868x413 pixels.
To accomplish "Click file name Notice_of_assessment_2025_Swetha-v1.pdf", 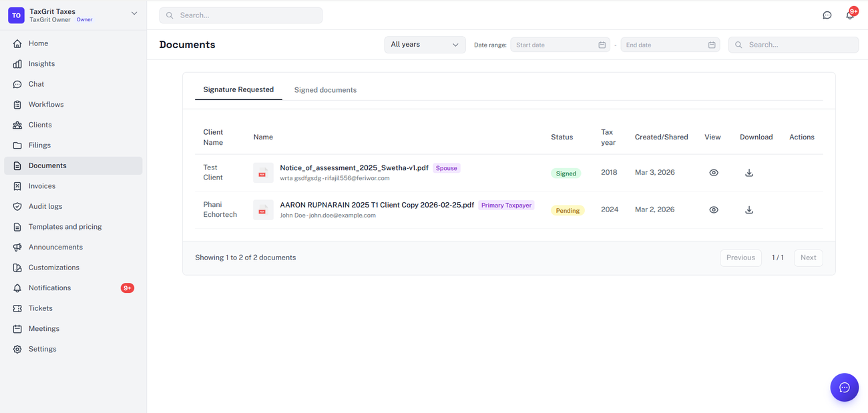I will [354, 168].
